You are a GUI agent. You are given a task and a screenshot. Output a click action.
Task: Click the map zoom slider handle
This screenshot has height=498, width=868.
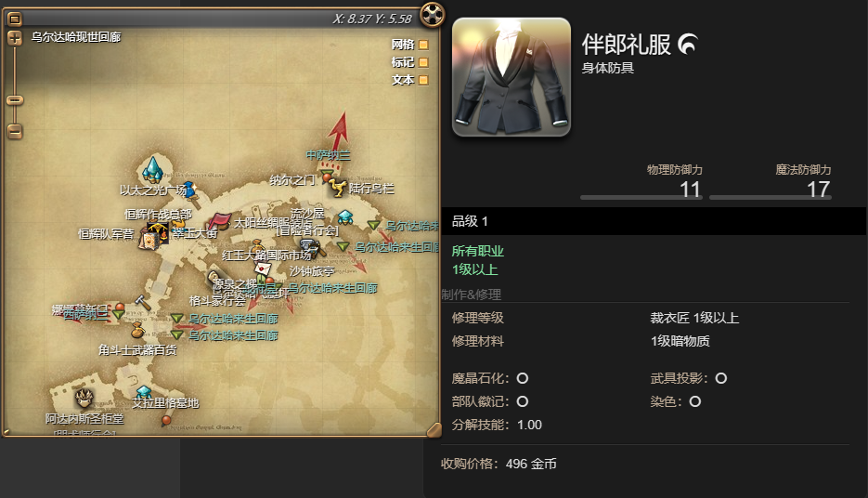[x=15, y=100]
